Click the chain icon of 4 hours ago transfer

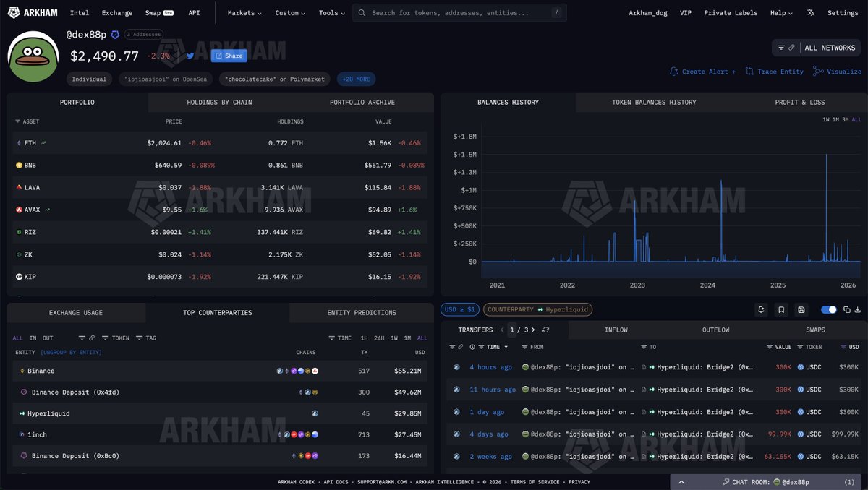[456, 367]
